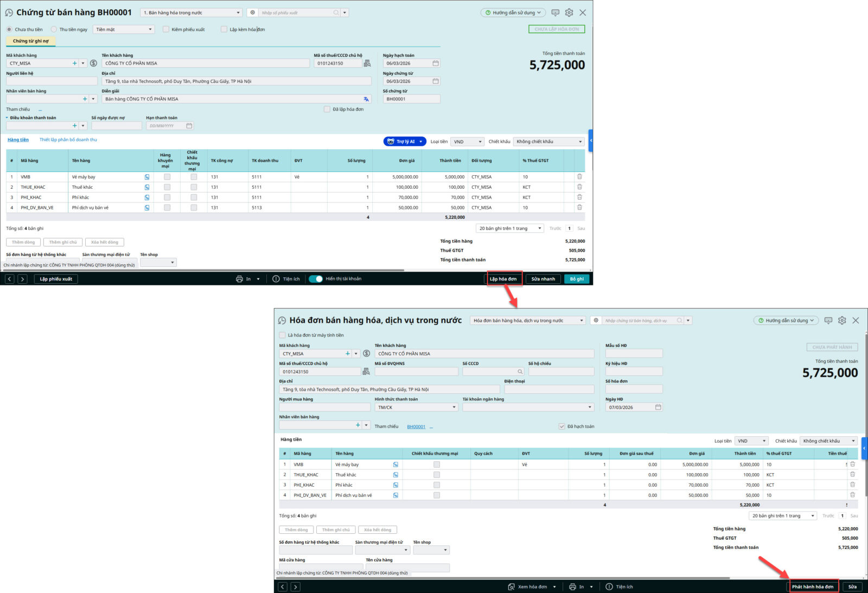Click the Xem hóa đơn preview icon

point(511,586)
